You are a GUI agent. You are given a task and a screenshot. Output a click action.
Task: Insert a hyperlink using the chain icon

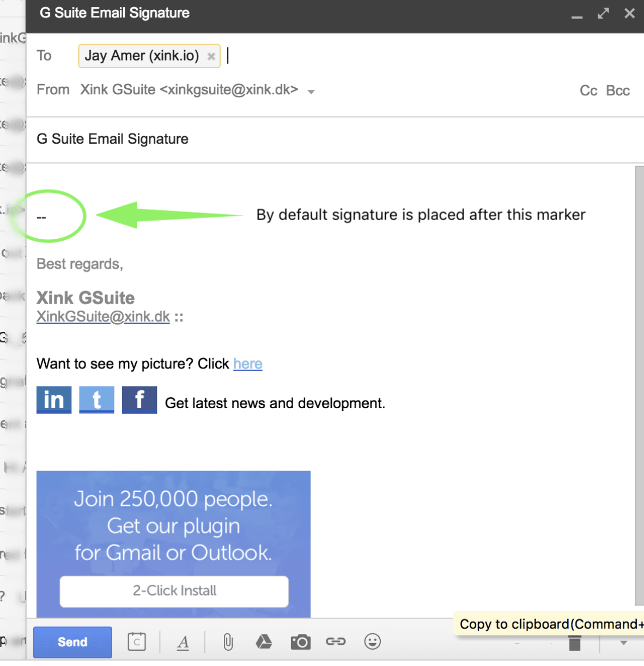pyautogui.click(x=336, y=641)
